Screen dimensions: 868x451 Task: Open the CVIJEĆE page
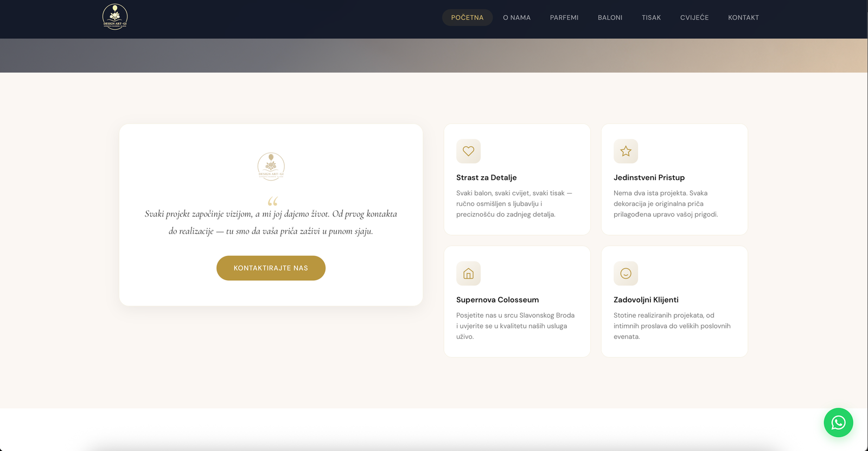[694, 17]
